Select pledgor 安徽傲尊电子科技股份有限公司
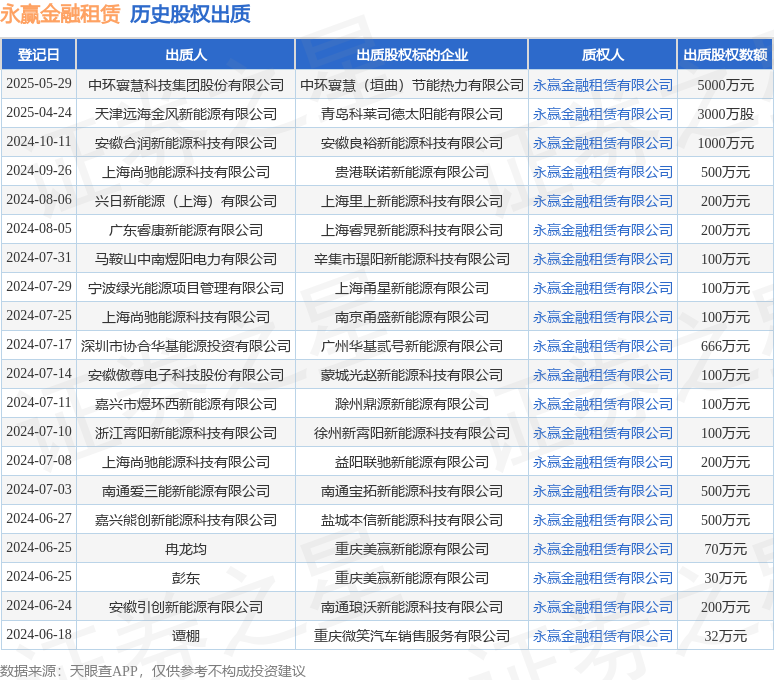Viewport: 774px width, 680px height. tap(186, 375)
